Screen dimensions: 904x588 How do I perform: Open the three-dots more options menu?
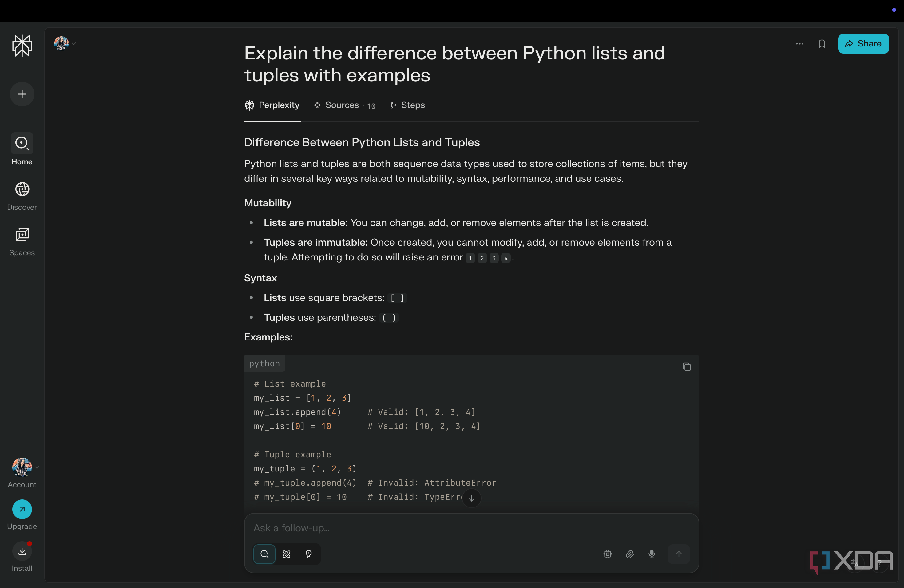click(799, 44)
